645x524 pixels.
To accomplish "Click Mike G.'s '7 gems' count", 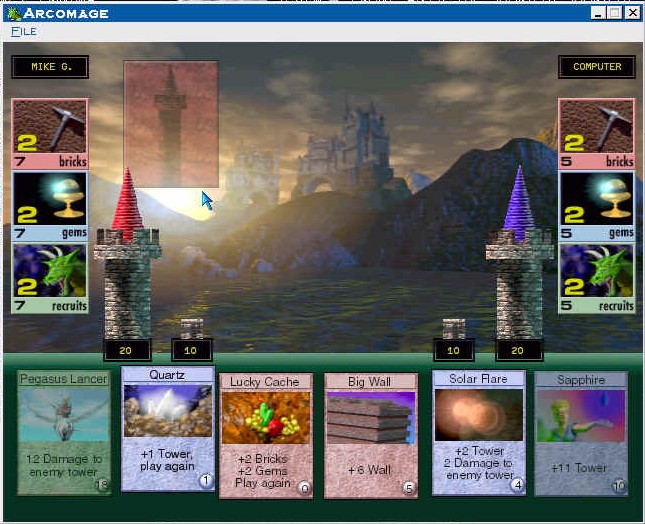I will pyautogui.click(x=50, y=233).
